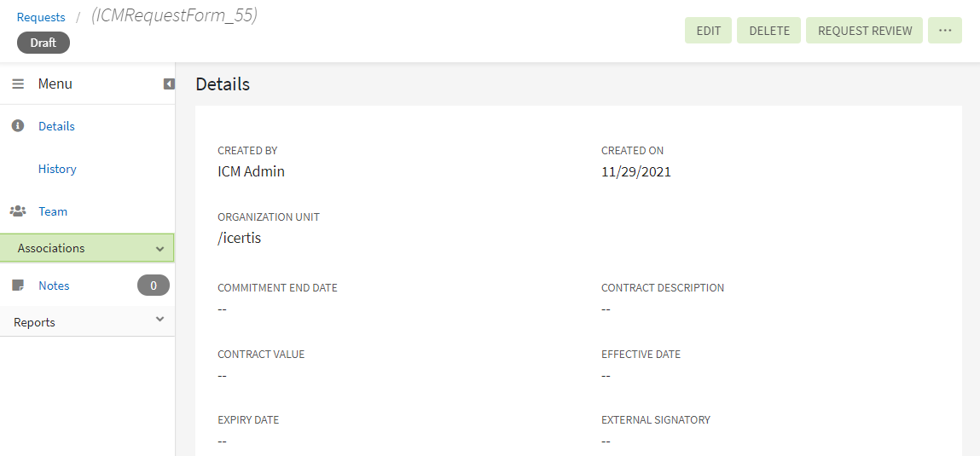This screenshot has height=456, width=980.
Task: Go to the Requests breadcrumb link
Action: 41,17
